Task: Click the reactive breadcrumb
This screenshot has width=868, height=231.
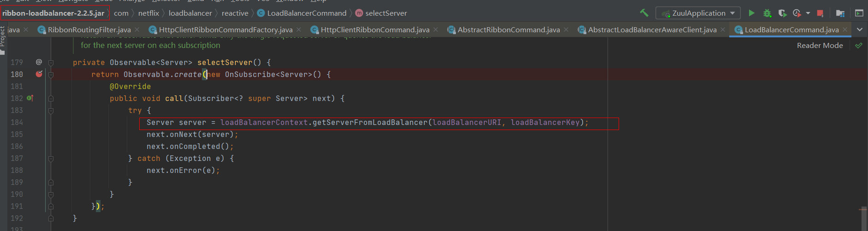Action: 235,13
